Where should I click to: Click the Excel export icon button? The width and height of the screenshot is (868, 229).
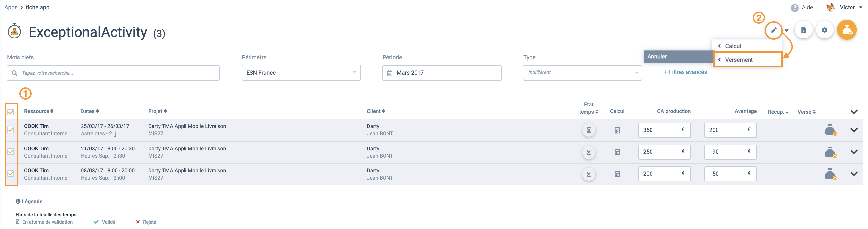click(x=804, y=30)
